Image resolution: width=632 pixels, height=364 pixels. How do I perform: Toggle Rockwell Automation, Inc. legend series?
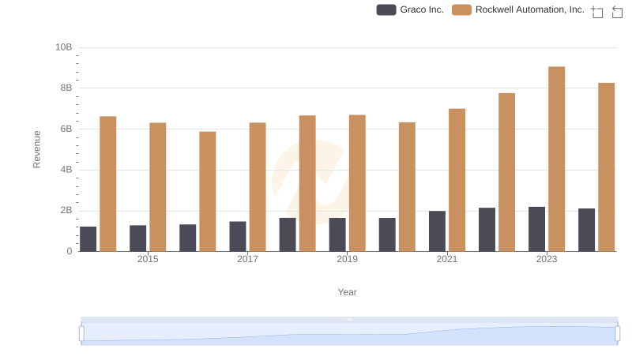[x=518, y=9]
